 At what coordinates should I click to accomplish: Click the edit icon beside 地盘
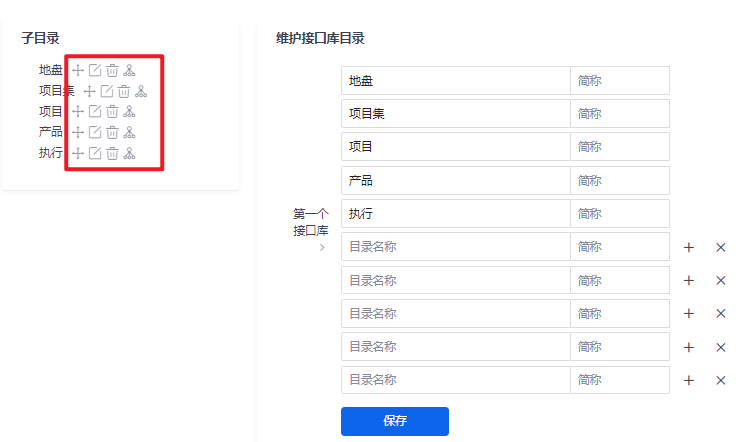[x=95, y=70]
